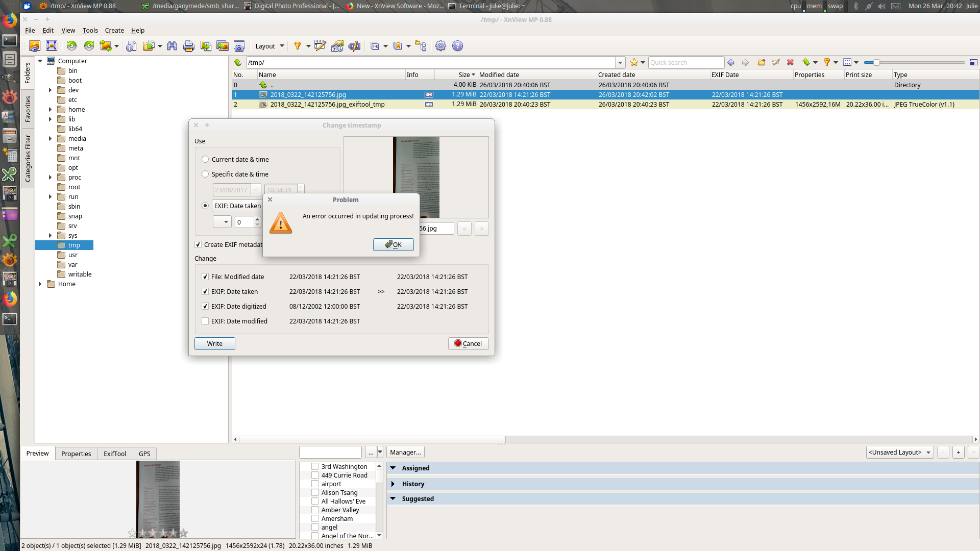
Task: Select Current date & time radio button
Action: (x=205, y=159)
